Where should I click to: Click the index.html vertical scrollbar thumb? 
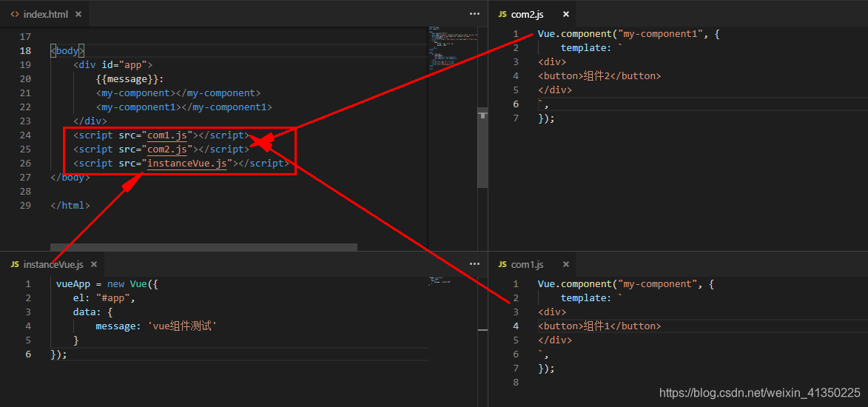tap(482, 147)
